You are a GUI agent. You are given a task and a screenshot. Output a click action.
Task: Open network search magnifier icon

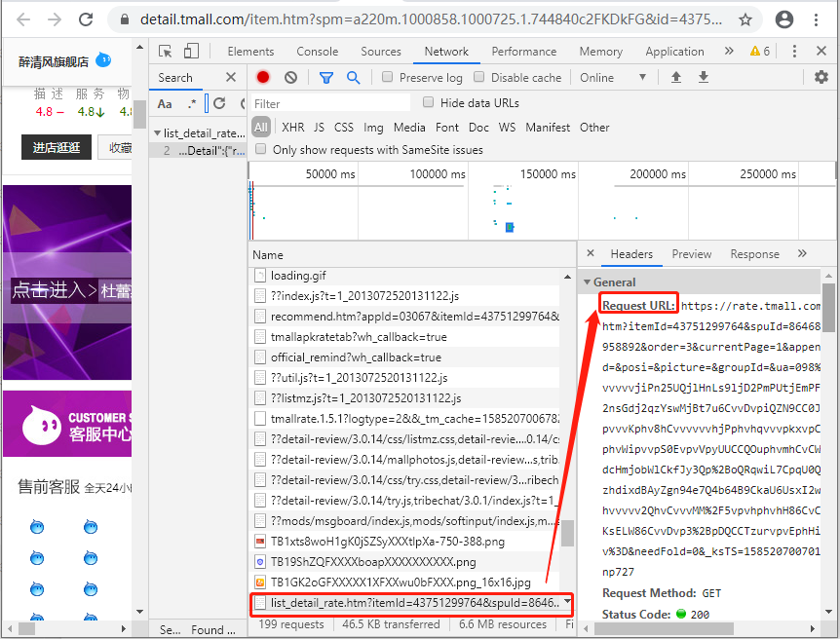click(x=353, y=78)
